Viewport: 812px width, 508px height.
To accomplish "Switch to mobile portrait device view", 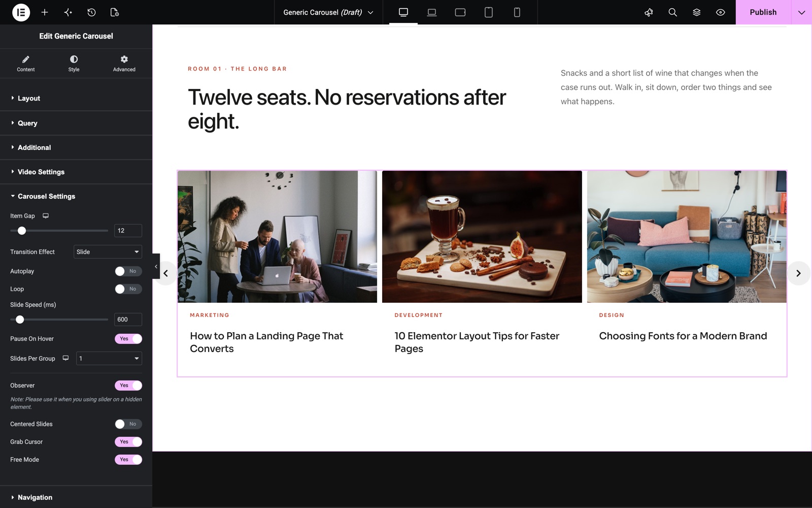I will tap(517, 12).
